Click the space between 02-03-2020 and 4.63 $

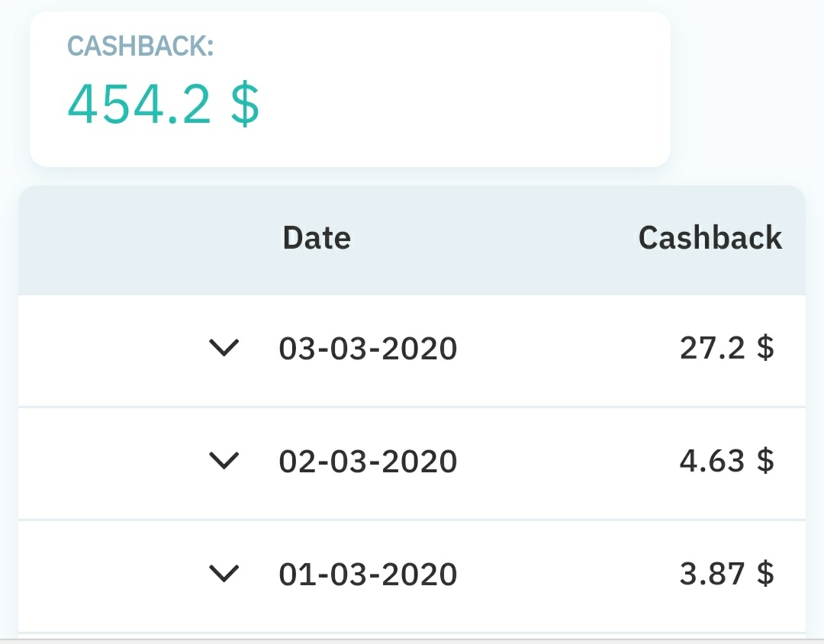(x=568, y=462)
